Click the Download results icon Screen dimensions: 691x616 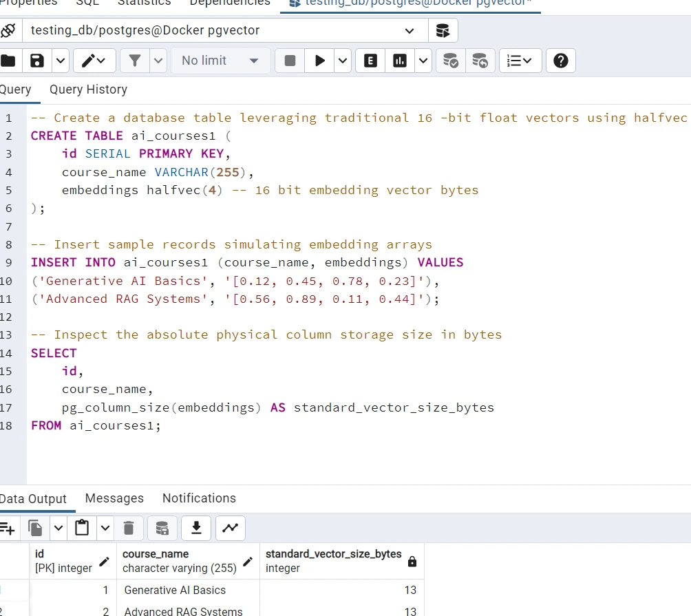coord(196,528)
